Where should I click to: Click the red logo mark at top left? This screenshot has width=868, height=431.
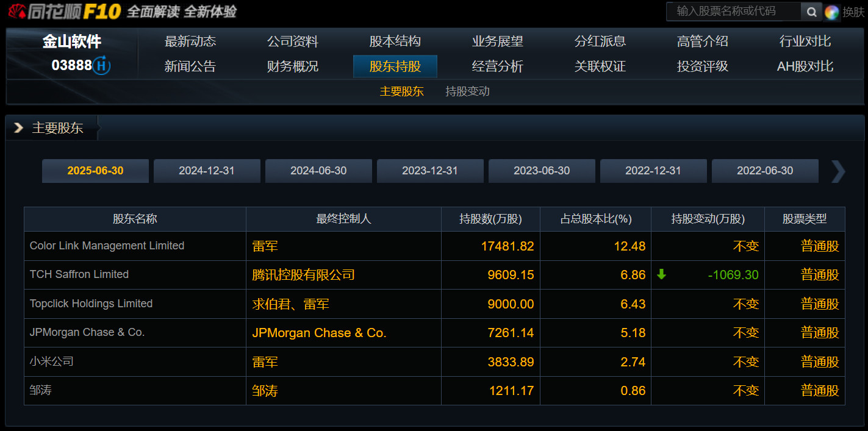tap(17, 10)
